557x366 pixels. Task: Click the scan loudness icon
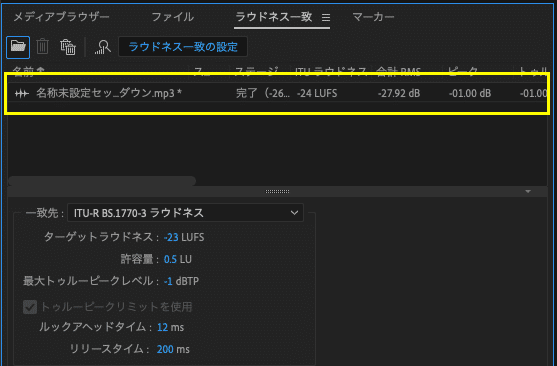point(102,47)
